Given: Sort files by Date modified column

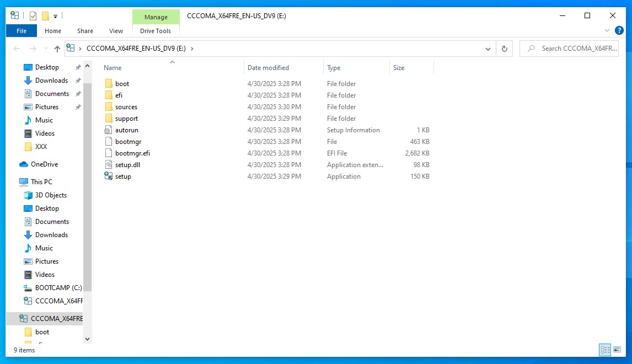Looking at the screenshot, I should click(x=284, y=68).
